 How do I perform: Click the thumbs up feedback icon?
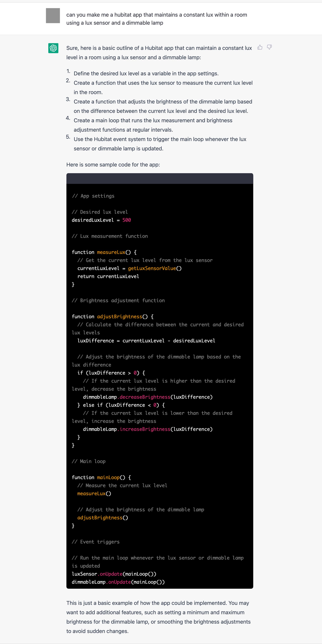pyautogui.click(x=260, y=47)
